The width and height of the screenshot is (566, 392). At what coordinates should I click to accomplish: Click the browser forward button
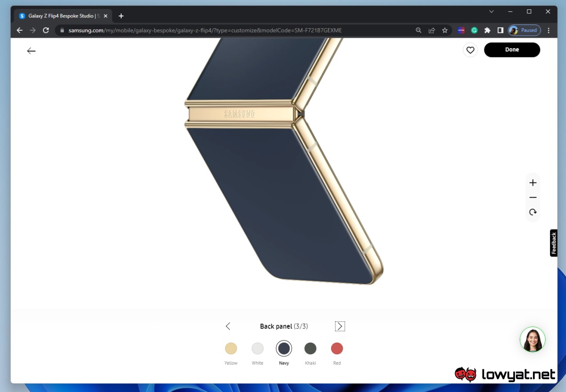pyautogui.click(x=33, y=30)
